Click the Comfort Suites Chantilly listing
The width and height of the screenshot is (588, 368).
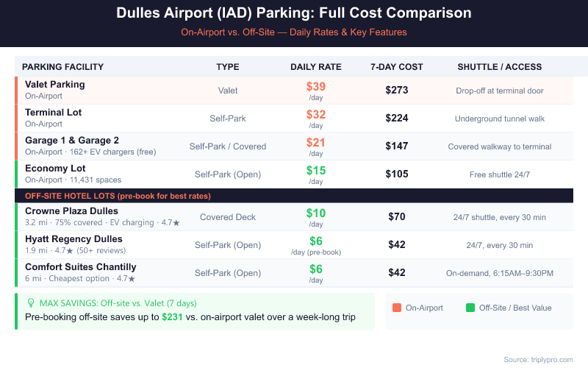81,267
